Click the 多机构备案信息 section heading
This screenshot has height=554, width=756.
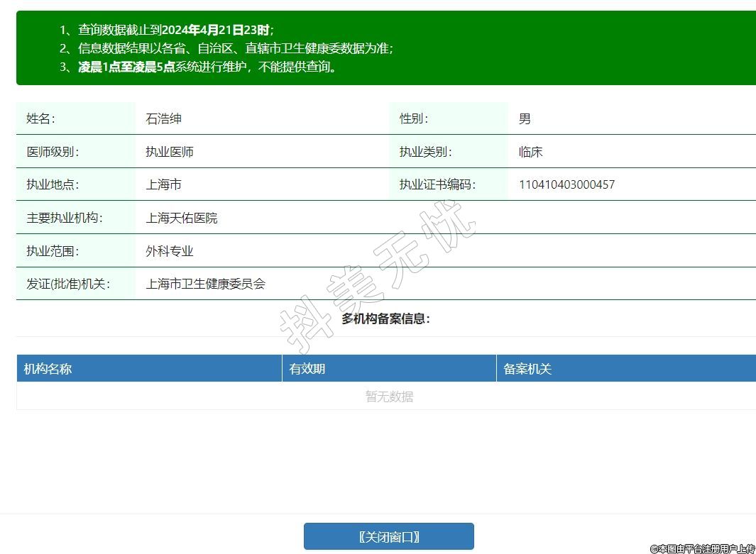385,318
